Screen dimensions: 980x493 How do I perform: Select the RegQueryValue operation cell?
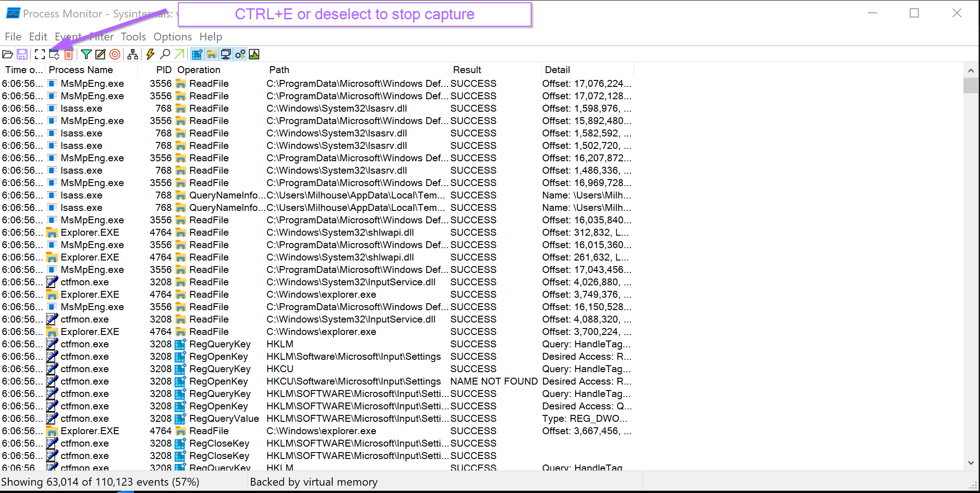pyautogui.click(x=224, y=419)
